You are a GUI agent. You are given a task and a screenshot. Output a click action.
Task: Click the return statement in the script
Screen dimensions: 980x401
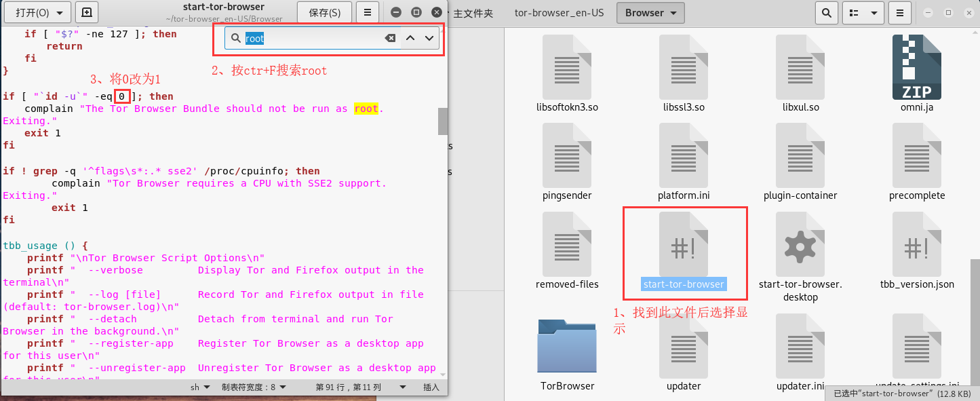tap(64, 46)
